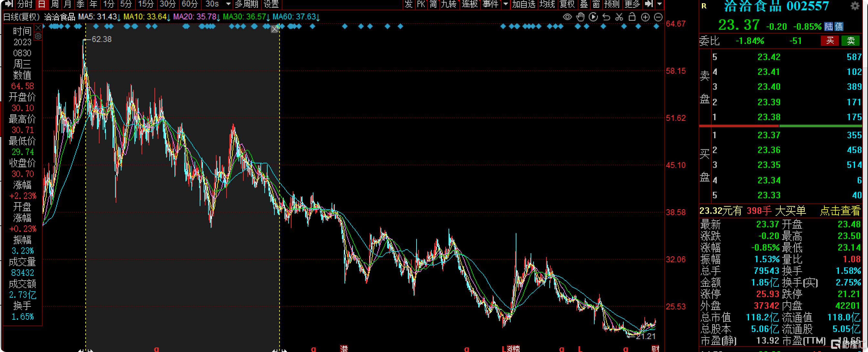Toggle the 连板 indicator

coord(470,4)
